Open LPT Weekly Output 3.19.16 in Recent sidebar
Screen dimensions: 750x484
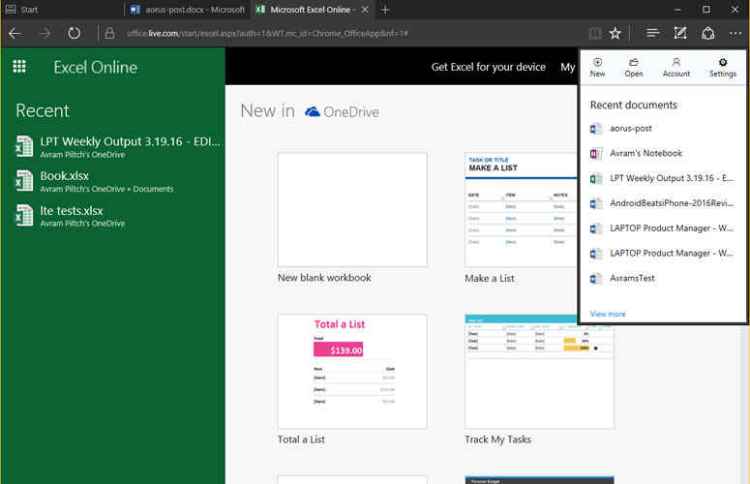coord(118,146)
